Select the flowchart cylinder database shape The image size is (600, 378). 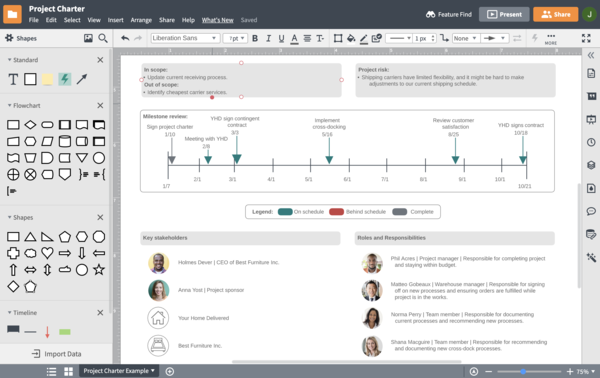point(65,141)
